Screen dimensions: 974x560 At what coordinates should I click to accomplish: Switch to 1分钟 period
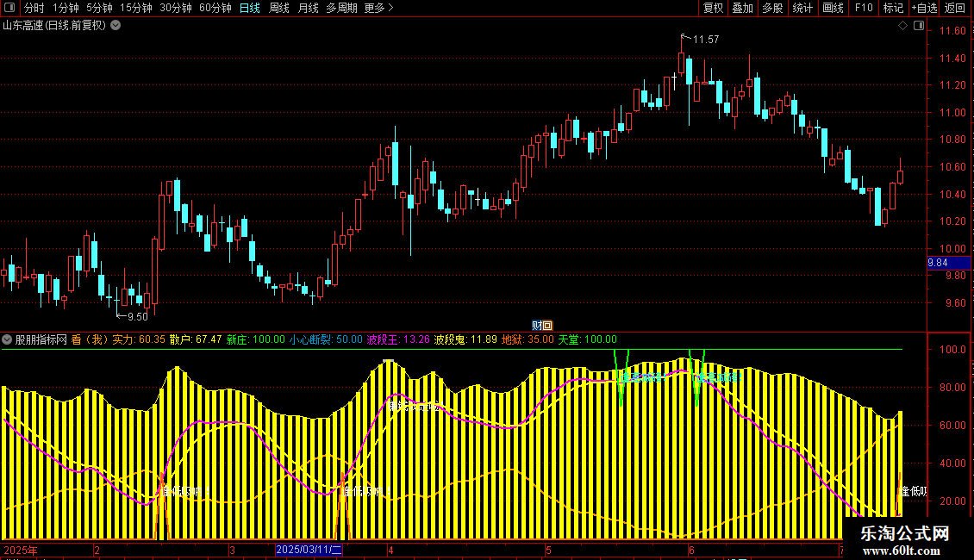point(66,8)
